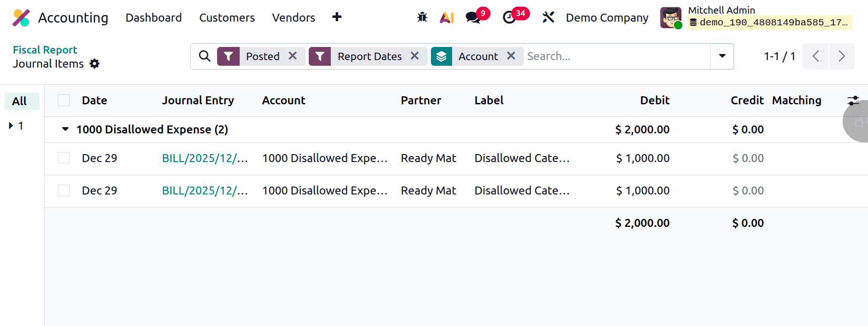Click second row Disallowed Cate… label
The image size is (868, 326).
(x=522, y=191)
